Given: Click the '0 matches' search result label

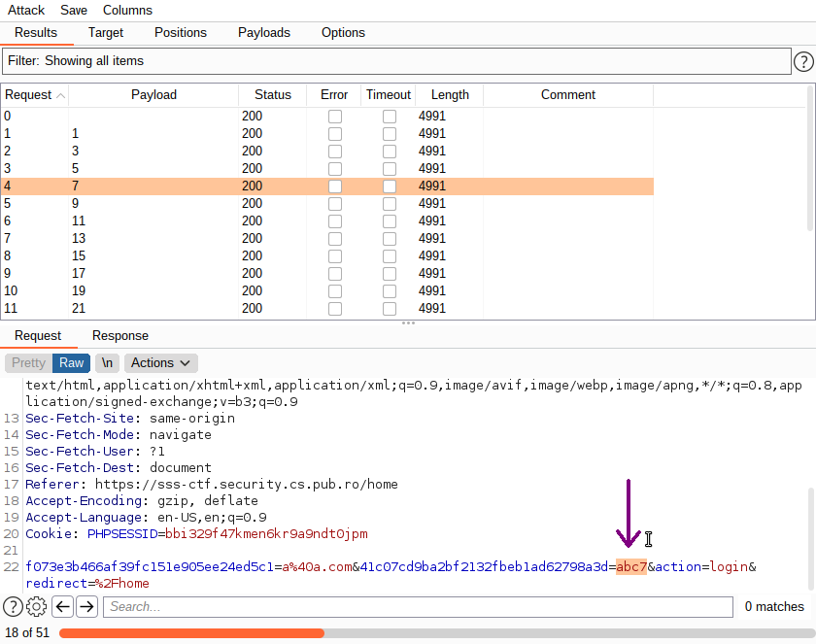Looking at the screenshot, I should click(774, 607).
